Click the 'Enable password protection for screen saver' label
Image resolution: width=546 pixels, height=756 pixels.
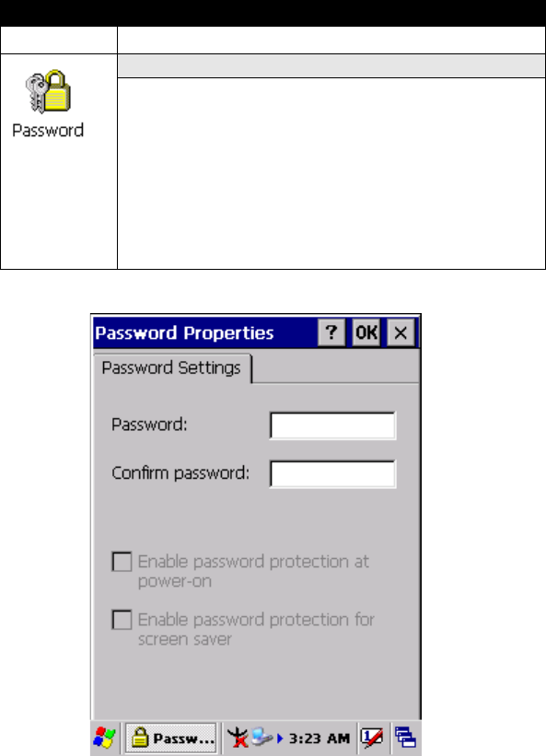click(256, 629)
